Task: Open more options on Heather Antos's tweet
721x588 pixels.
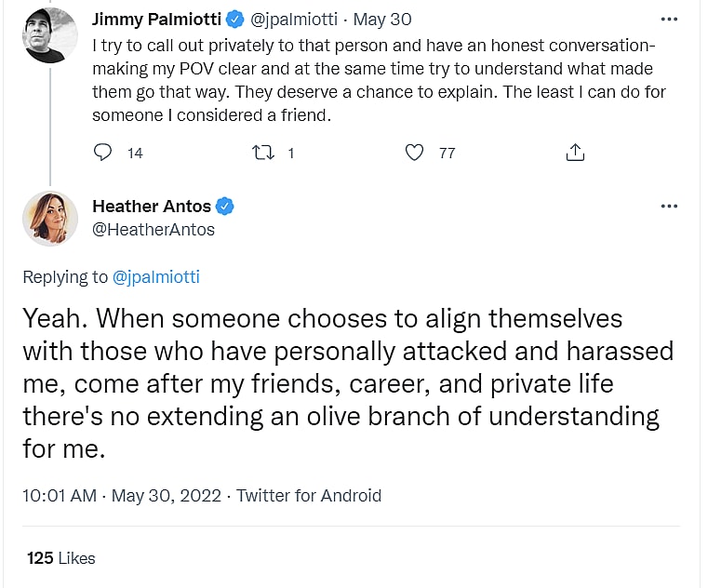Action: click(x=668, y=207)
